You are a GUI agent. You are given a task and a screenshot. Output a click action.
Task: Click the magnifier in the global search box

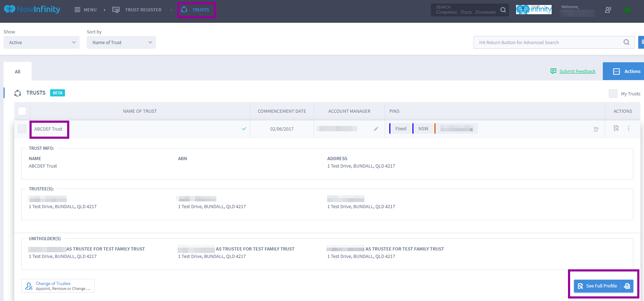click(x=503, y=10)
